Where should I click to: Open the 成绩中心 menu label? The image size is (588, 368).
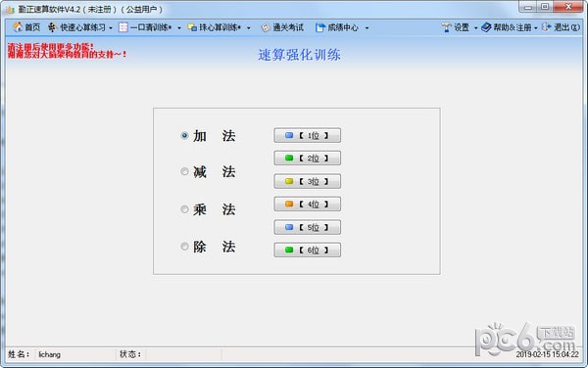[x=343, y=27]
